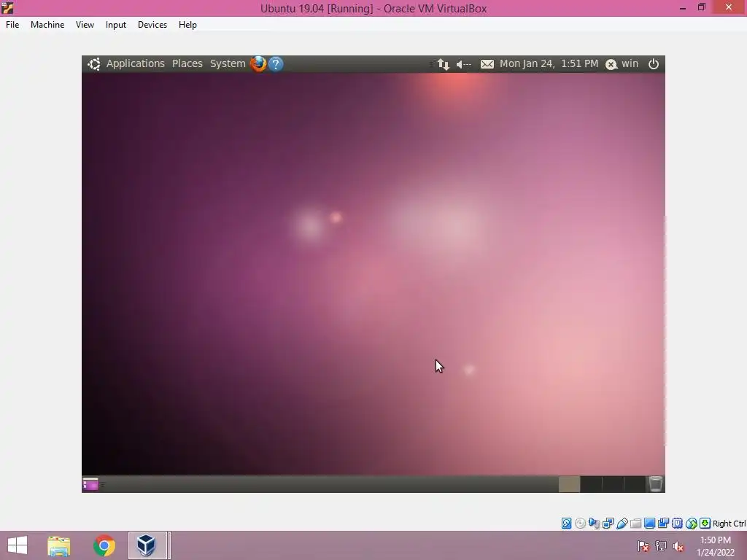Click the USB devices status icon
The height and width of the screenshot is (560, 747).
[x=622, y=524]
